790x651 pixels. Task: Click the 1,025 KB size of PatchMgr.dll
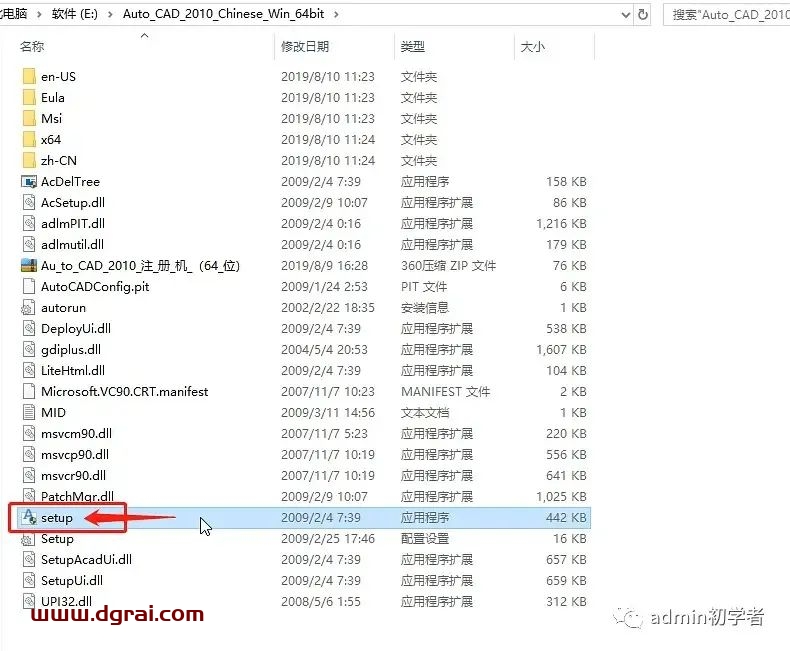coord(561,496)
